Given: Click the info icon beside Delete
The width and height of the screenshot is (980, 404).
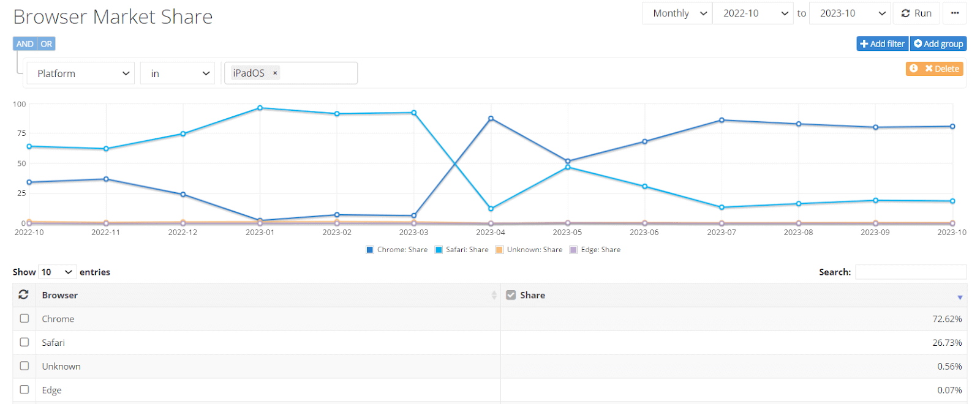Looking at the screenshot, I should click(x=914, y=69).
